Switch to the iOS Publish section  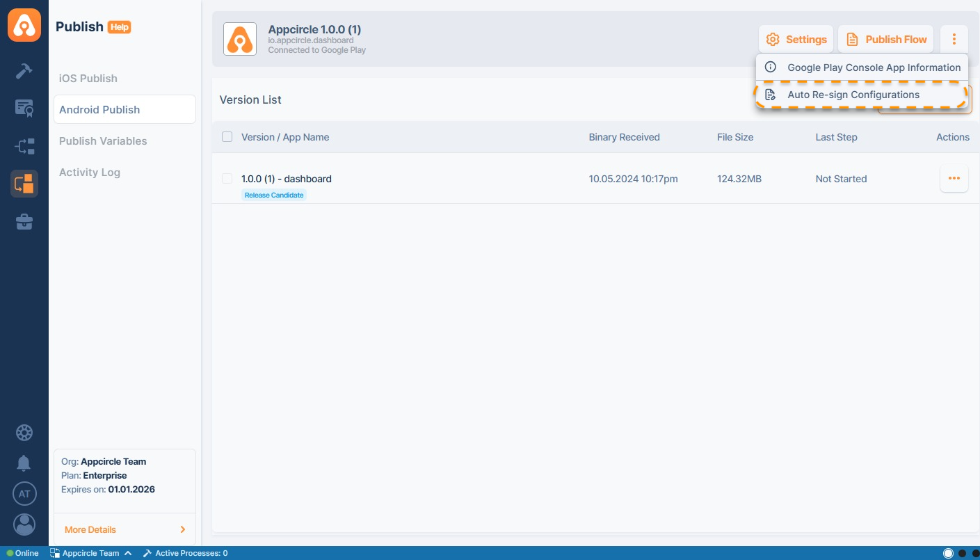click(88, 79)
